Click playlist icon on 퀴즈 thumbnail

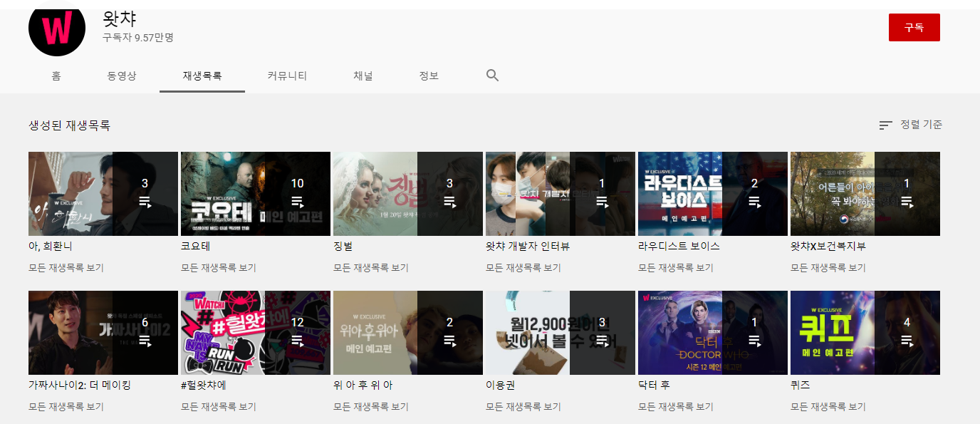(907, 341)
